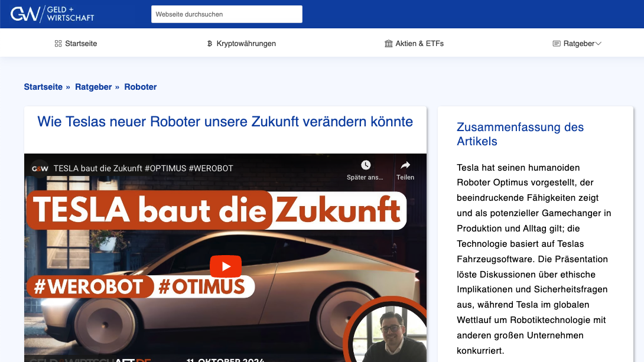Click the Bitcoin icon beside Kryptowährungen

pos(209,43)
